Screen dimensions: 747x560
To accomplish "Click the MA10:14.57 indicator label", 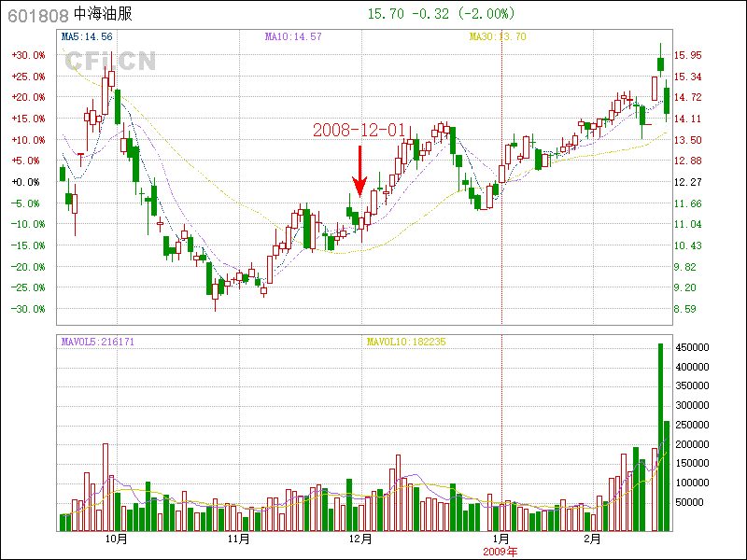I will pos(293,36).
